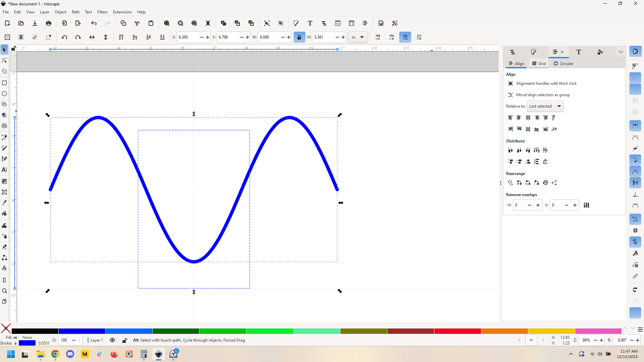
Task: Select the Spiral tool
Action: point(4,126)
